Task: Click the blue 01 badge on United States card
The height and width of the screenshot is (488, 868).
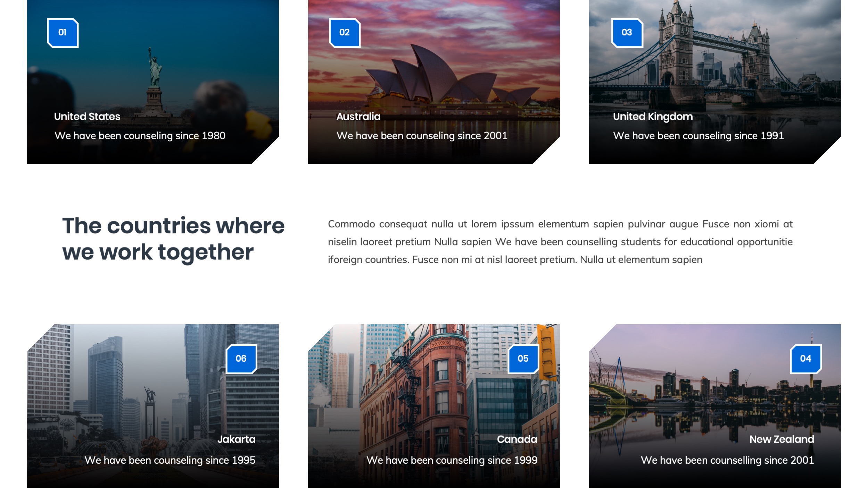Action: [63, 33]
